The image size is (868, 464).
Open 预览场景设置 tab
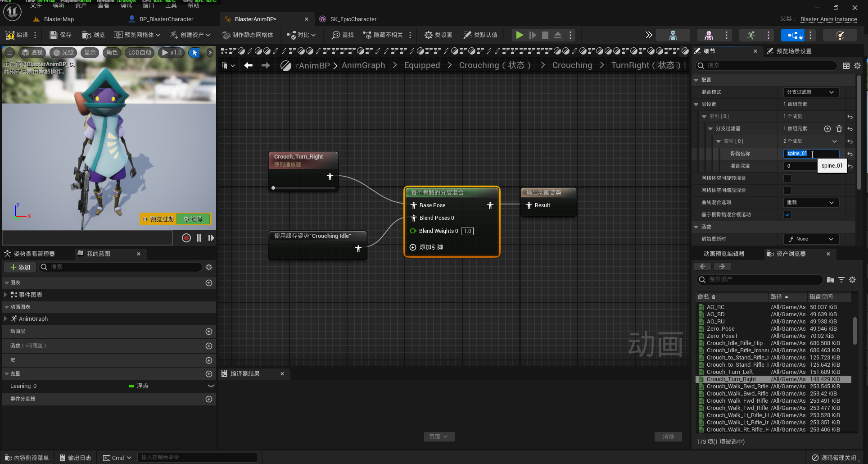tap(789, 51)
